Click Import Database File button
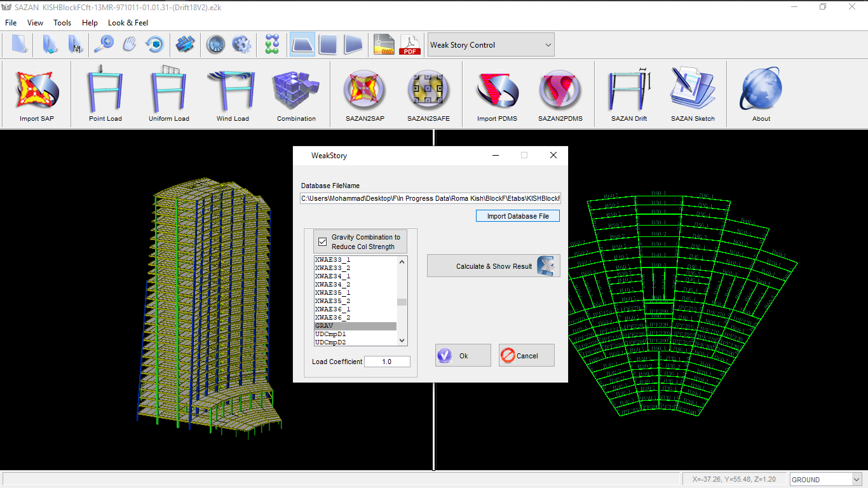 (x=517, y=216)
